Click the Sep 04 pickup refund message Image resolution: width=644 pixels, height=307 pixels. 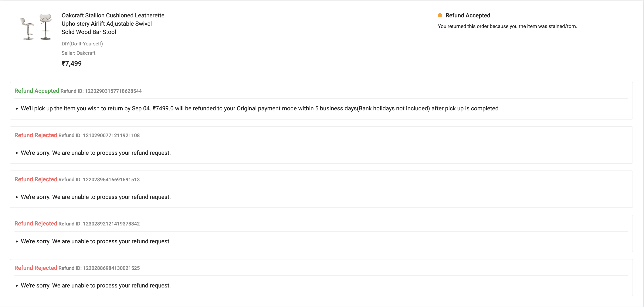tap(259, 108)
